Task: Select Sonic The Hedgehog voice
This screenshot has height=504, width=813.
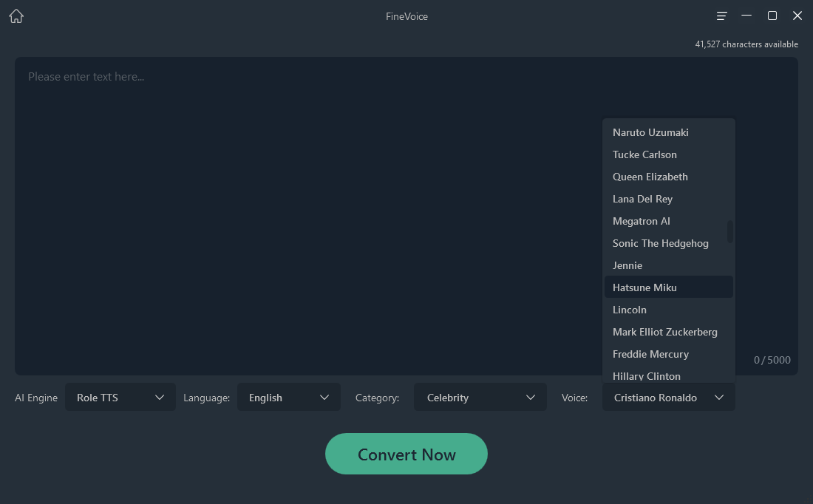Action: pyautogui.click(x=668, y=243)
